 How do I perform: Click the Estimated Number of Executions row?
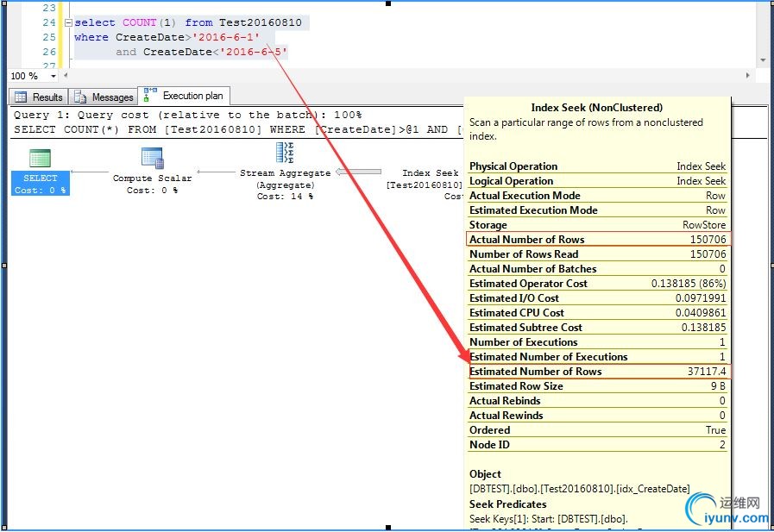click(597, 357)
